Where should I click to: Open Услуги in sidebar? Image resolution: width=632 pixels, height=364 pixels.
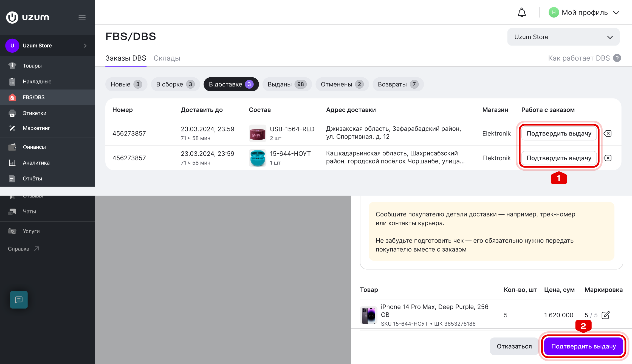(47, 231)
